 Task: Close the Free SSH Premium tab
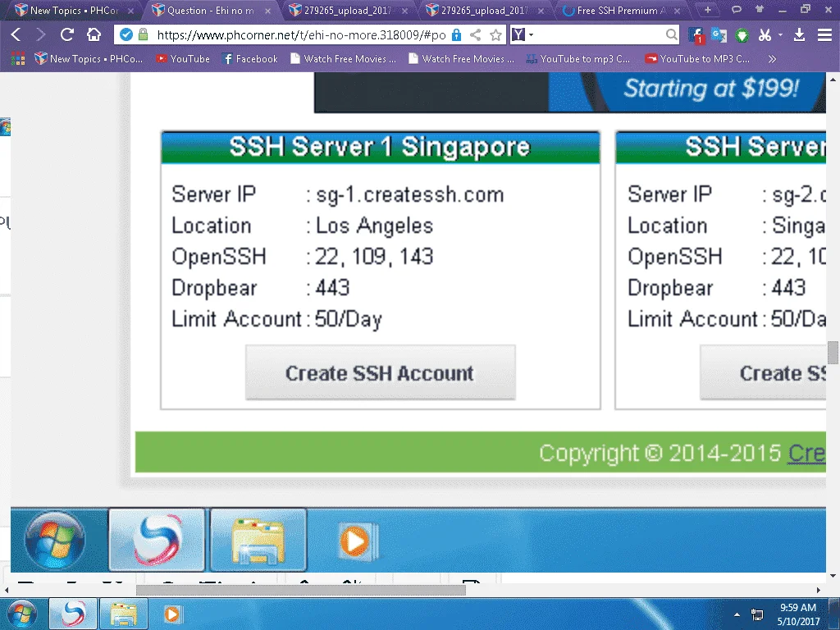tap(677, 11)
